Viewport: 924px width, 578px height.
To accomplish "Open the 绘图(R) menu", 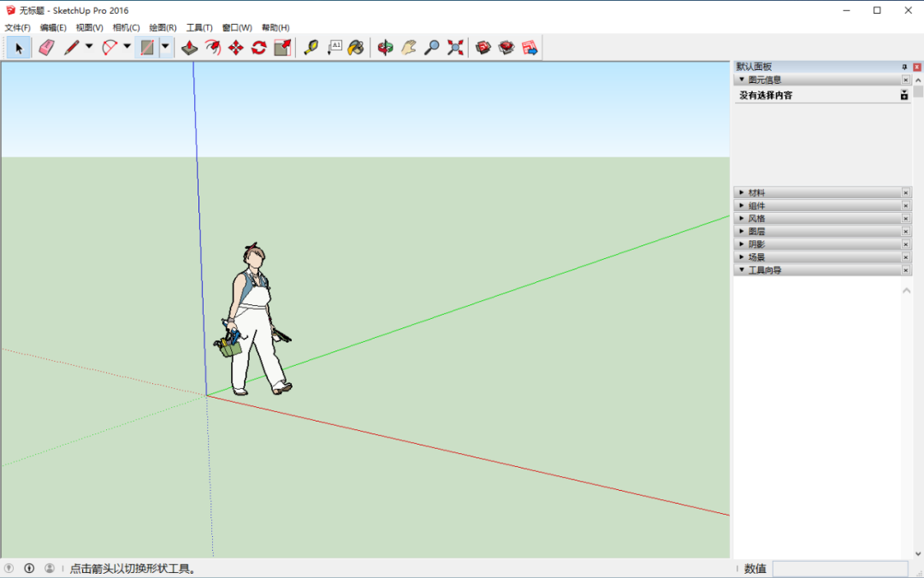I will point(163,27).
